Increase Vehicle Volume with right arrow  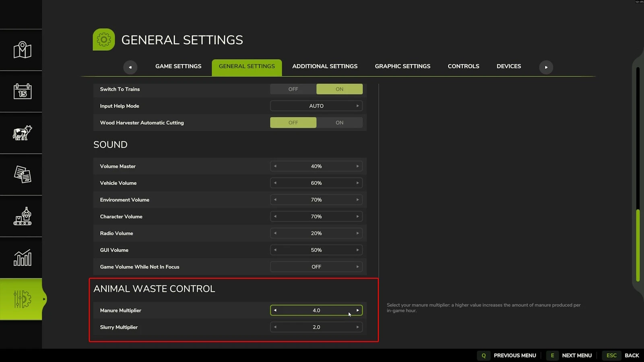[357, 183]
